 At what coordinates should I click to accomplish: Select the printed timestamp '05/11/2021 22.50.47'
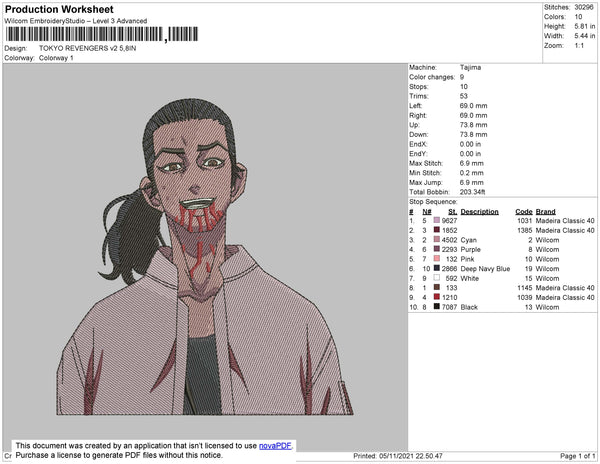(411, 456)
